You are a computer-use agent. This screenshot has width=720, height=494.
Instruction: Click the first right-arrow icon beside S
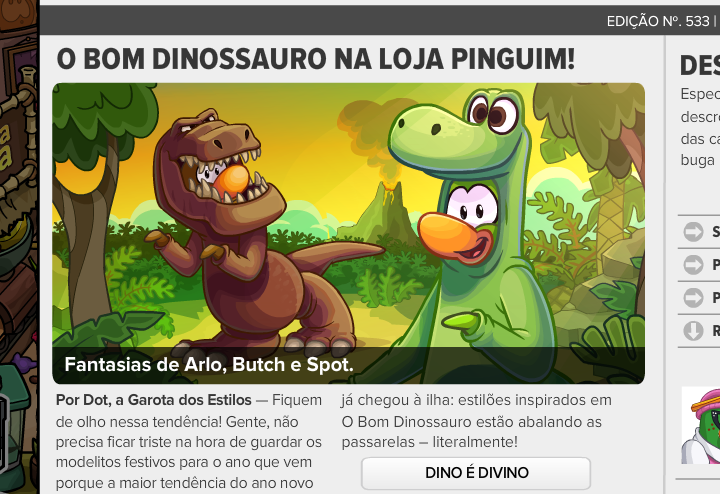[693, 231]
